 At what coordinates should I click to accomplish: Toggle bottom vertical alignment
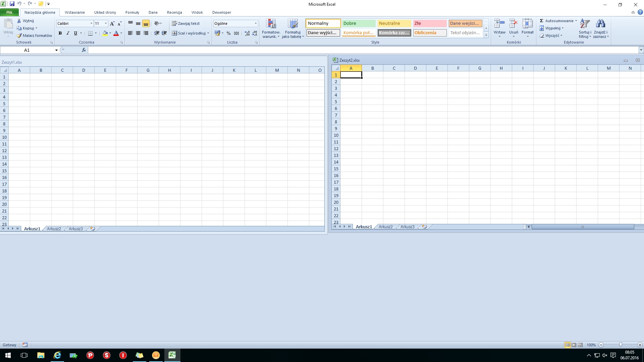146,23
